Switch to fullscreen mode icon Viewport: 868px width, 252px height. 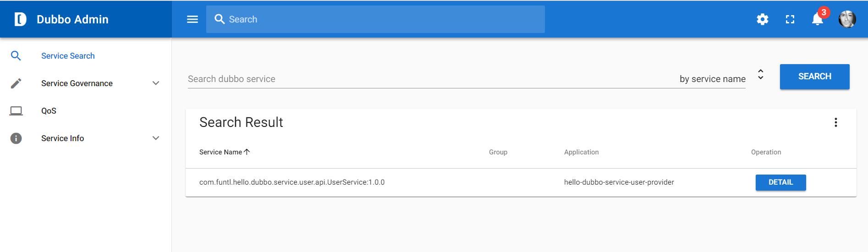coord(790,19)
